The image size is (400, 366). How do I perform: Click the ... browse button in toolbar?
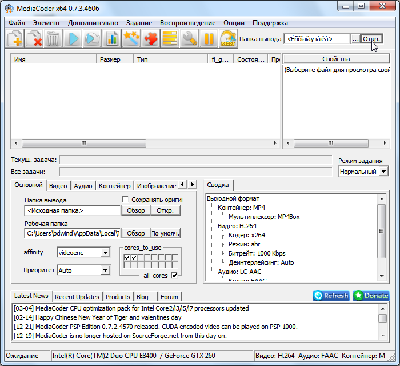click(x=355, y=39)
